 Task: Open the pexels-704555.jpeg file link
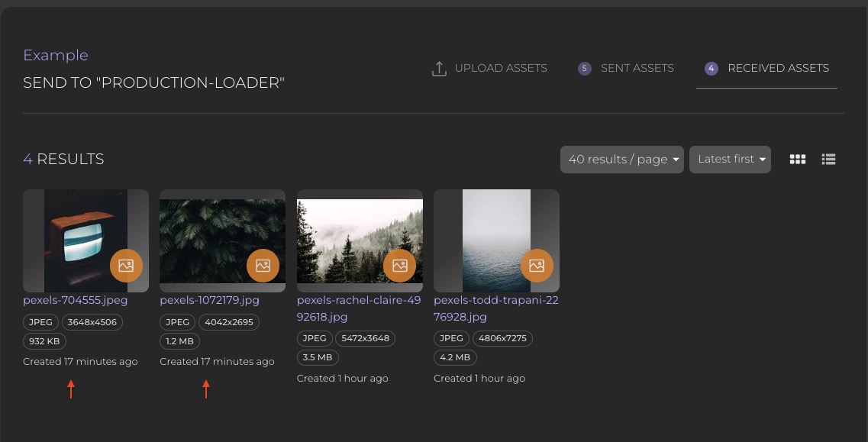[x=75, y=301]
